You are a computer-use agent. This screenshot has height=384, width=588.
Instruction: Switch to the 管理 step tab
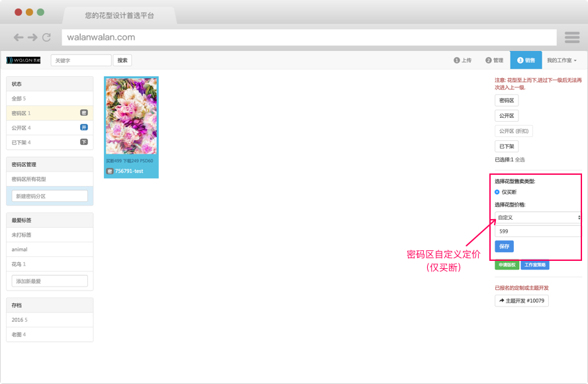(x=494, y=60)
